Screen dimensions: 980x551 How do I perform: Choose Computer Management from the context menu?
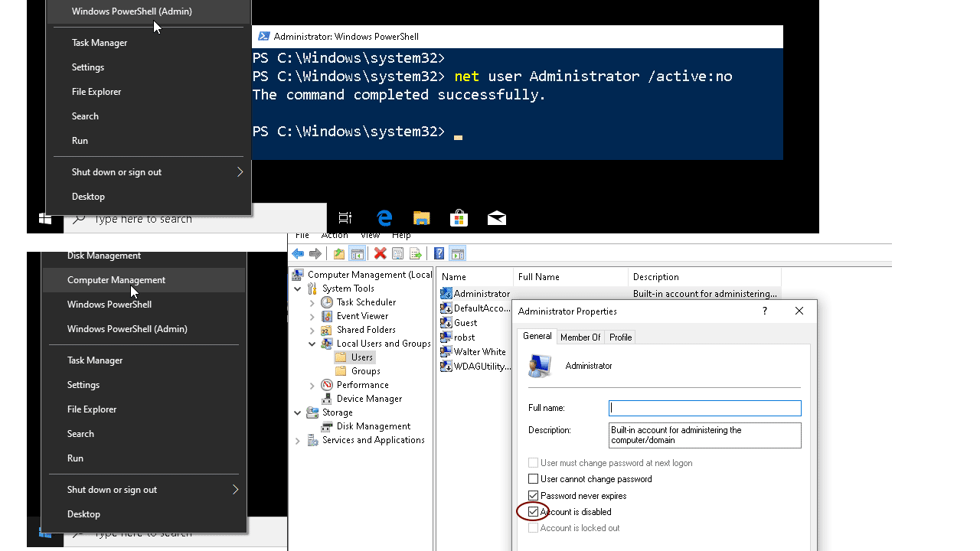coord(144,280)
